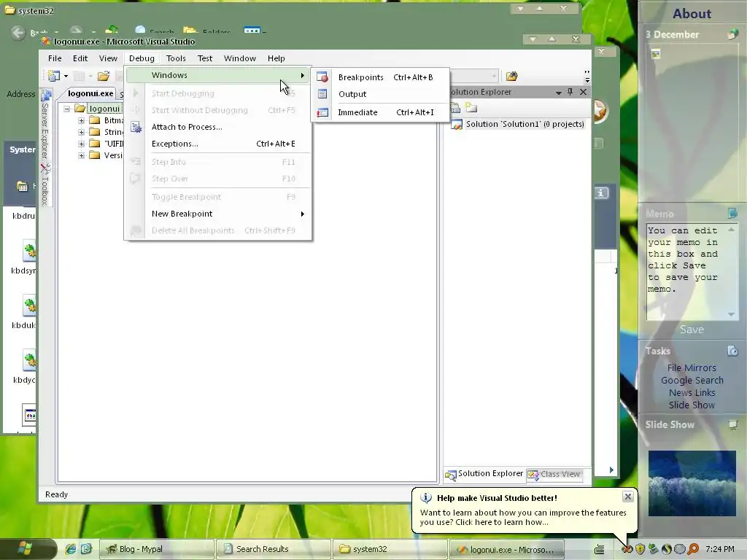This screenshot has height=560, width=747.
Task: Open the Exceptions dialog entry
Action: click(x=218, y=144)
